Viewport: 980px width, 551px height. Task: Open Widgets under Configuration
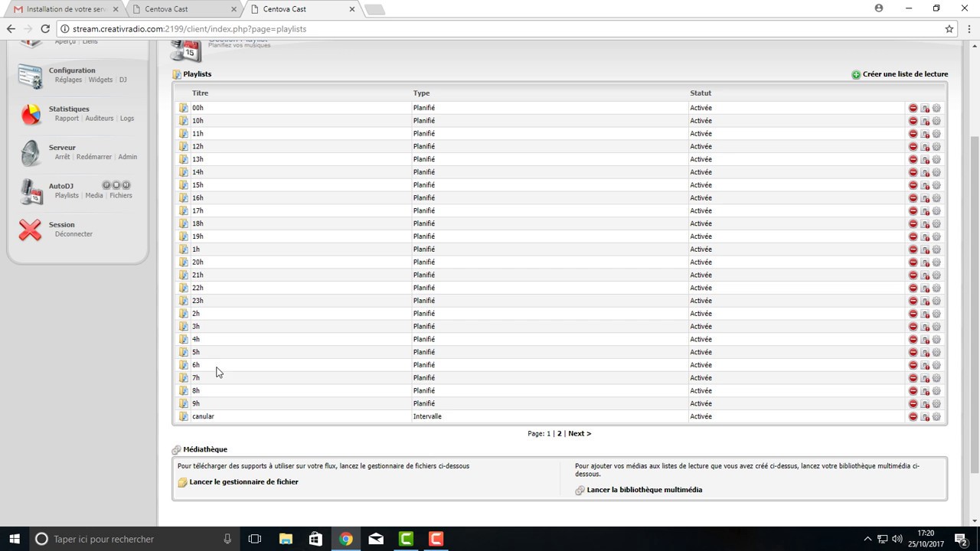click(x=100, y=80)
